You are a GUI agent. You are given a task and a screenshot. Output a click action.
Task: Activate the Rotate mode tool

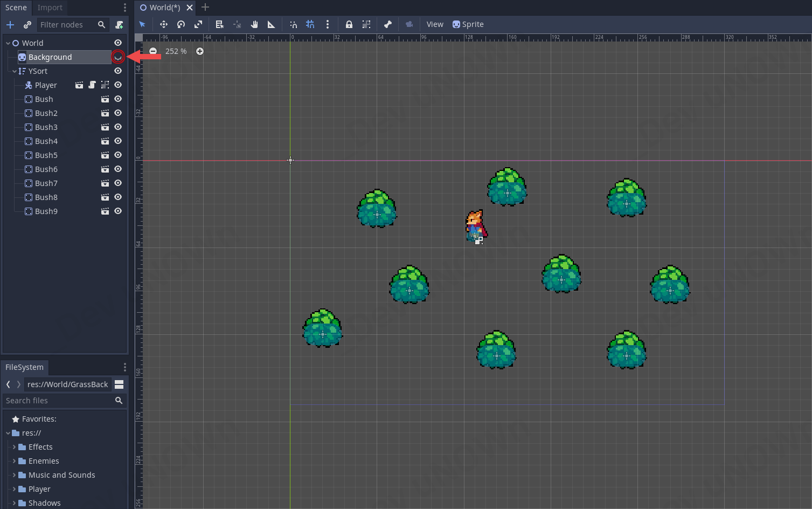pos(181,24)
